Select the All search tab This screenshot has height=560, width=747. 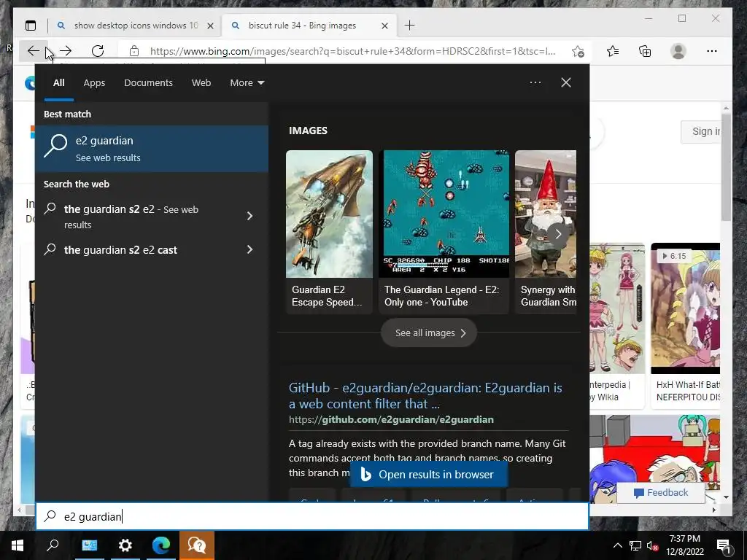58,83
